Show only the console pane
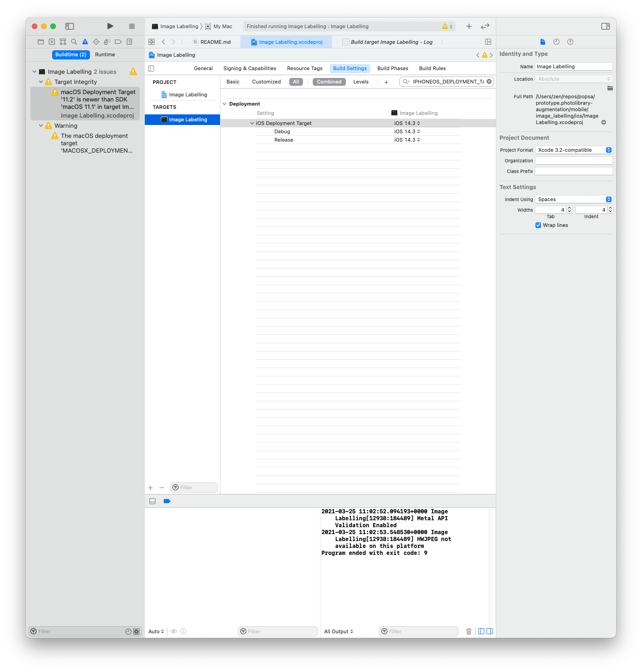Screen dimensions: 642x672 point(490,631)
